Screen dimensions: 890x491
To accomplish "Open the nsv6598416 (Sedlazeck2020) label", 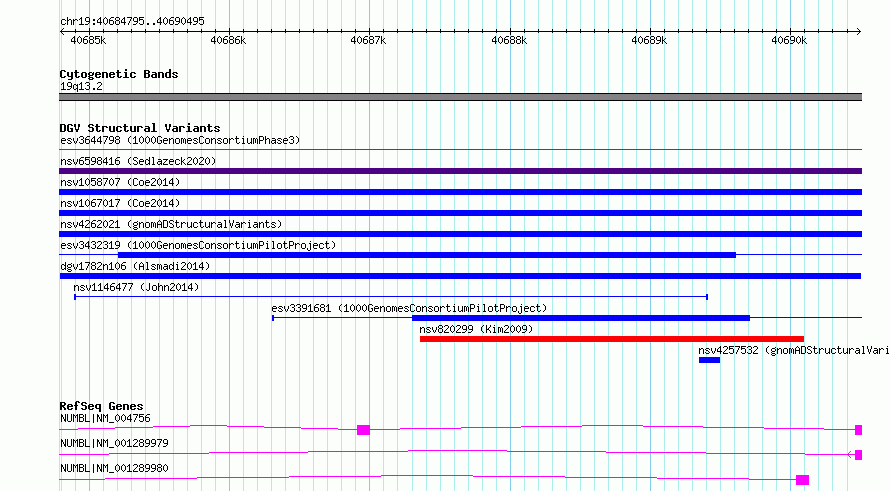I will coord(138,161).
